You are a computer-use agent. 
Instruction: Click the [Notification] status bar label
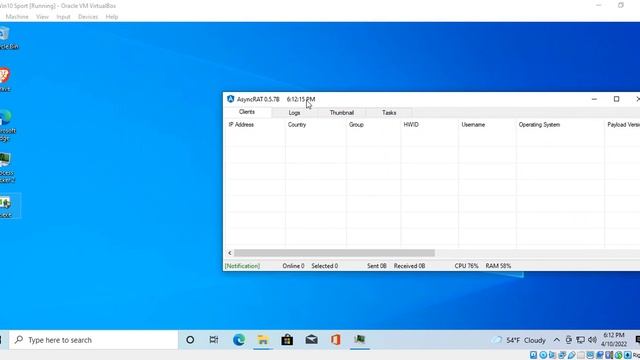(x=242, y=266)
